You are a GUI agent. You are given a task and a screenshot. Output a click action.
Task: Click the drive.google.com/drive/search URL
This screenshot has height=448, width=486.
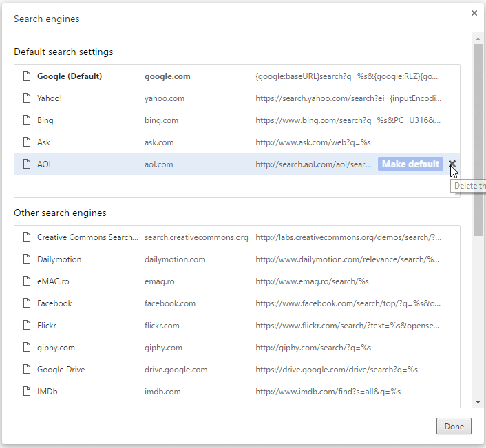(x=337, y=370)
